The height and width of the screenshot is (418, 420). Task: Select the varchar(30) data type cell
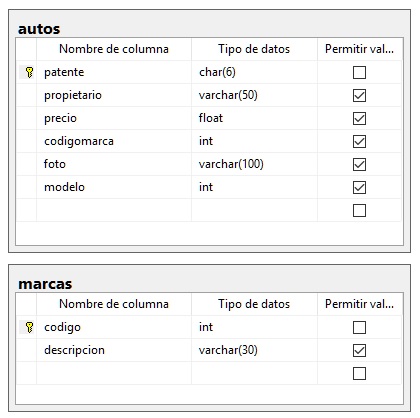(x=254, y=350)
